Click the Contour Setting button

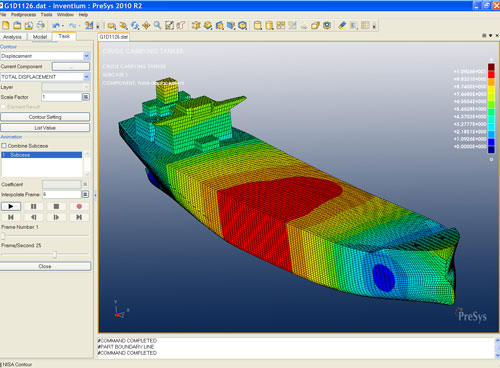pos(45,117)
